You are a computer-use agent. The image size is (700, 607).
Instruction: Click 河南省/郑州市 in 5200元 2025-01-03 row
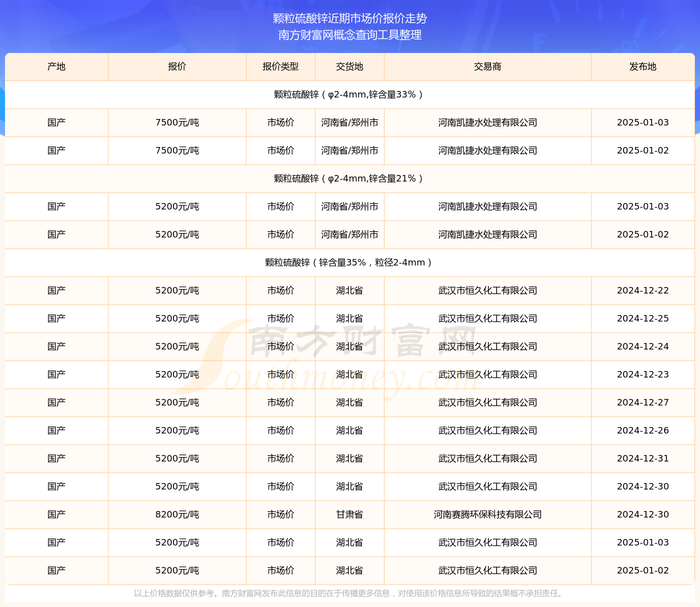tap(349, 206)
